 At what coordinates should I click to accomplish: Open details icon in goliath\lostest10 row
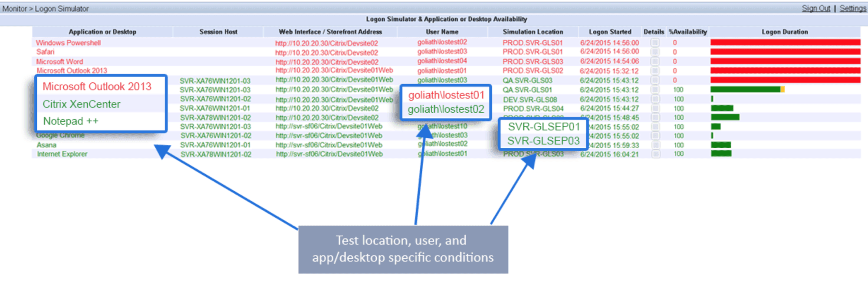(x=655, y=127)
